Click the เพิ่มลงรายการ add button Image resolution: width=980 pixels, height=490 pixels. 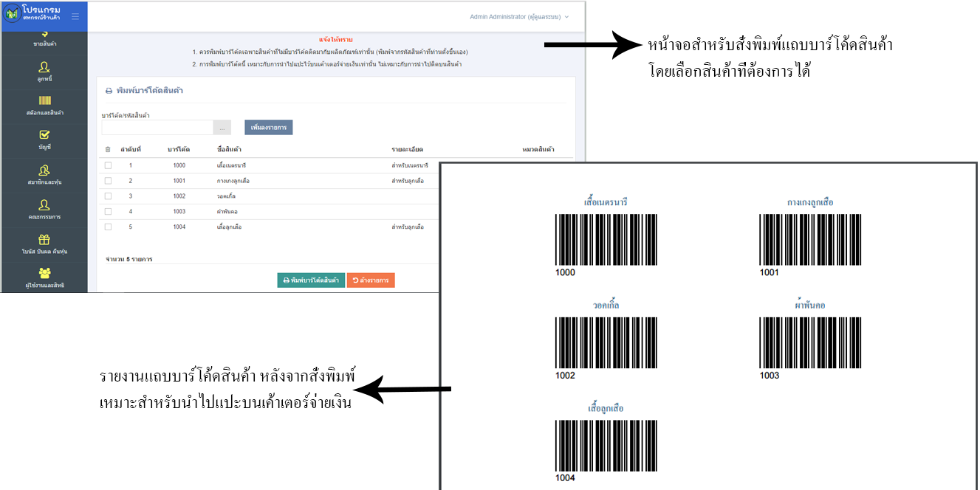268,128
